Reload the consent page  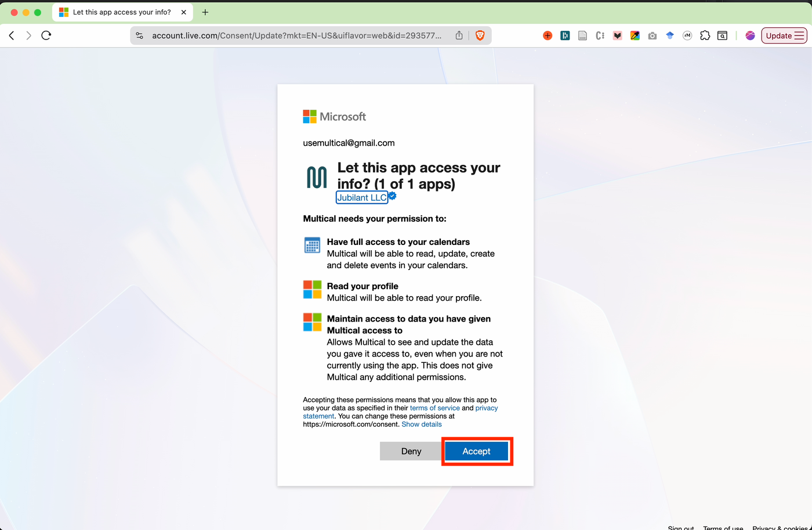point(46,35)
